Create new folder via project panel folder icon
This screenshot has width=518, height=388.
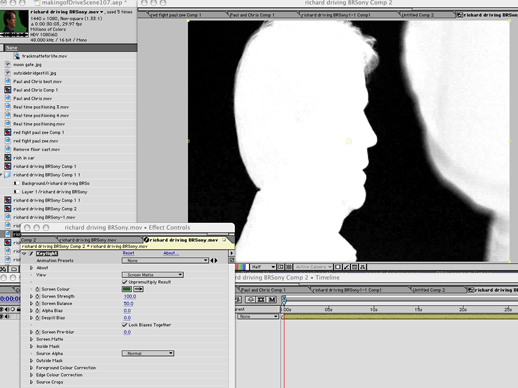tap(14, 269)
